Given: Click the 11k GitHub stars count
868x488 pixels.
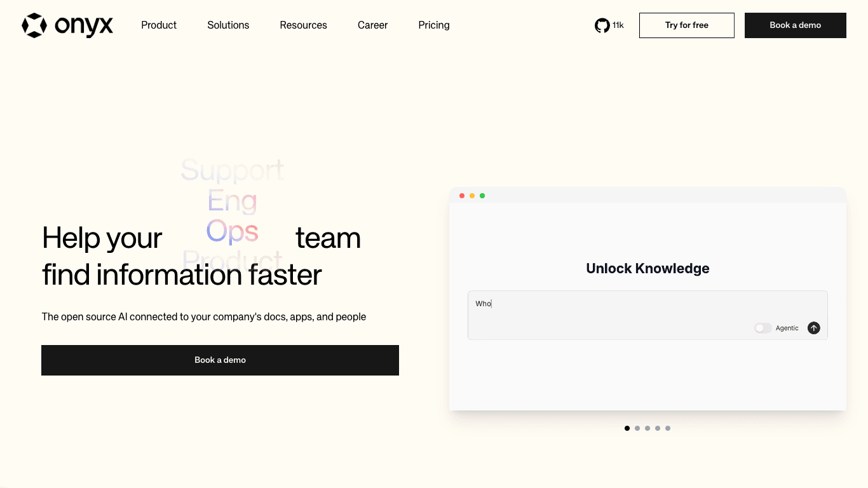Looking at the screenshot, I should 618,25.
